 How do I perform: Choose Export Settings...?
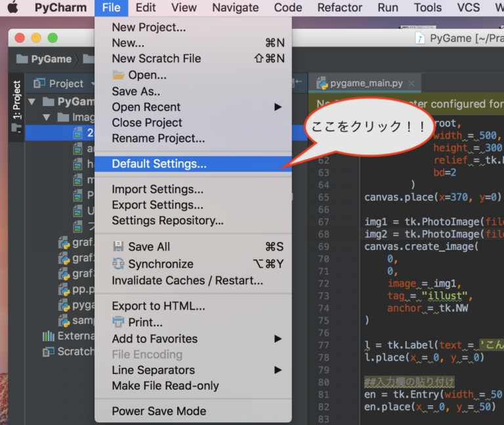tap(193, 205)
